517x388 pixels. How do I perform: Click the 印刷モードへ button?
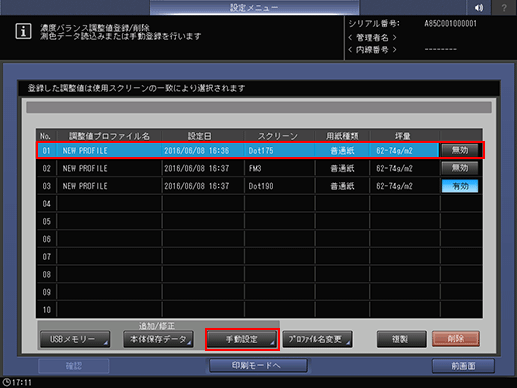coord(258,366)
